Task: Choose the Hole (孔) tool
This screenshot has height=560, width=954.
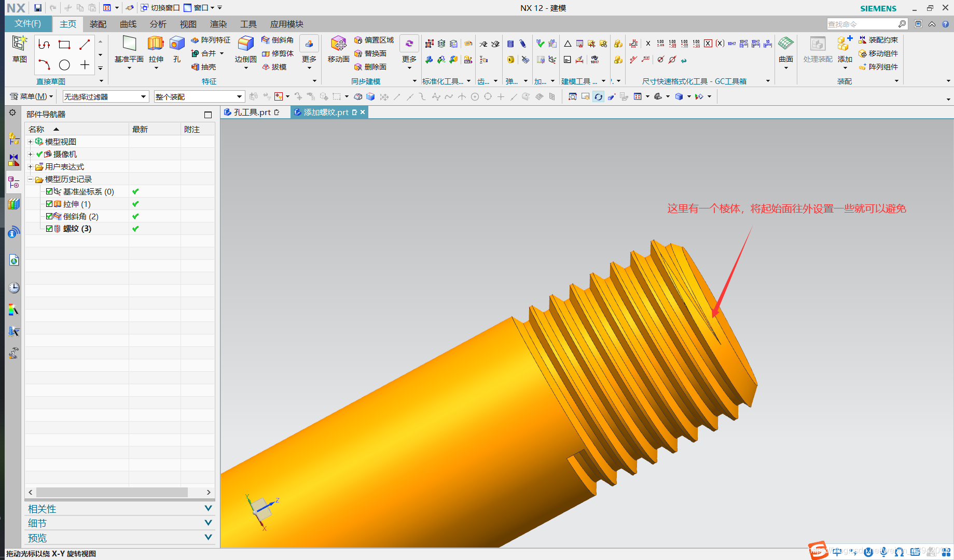Action: click(177, 50)
